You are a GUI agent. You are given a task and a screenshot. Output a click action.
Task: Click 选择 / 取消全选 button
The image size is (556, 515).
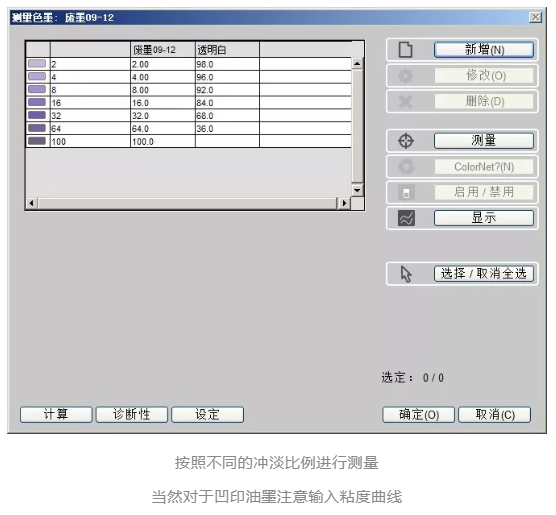click(484, 274)
